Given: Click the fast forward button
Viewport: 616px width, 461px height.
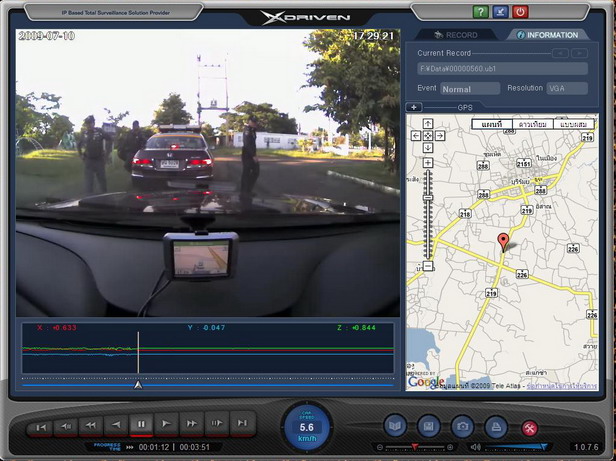Looking at the screenshot, I should click(x=191, y=424).
